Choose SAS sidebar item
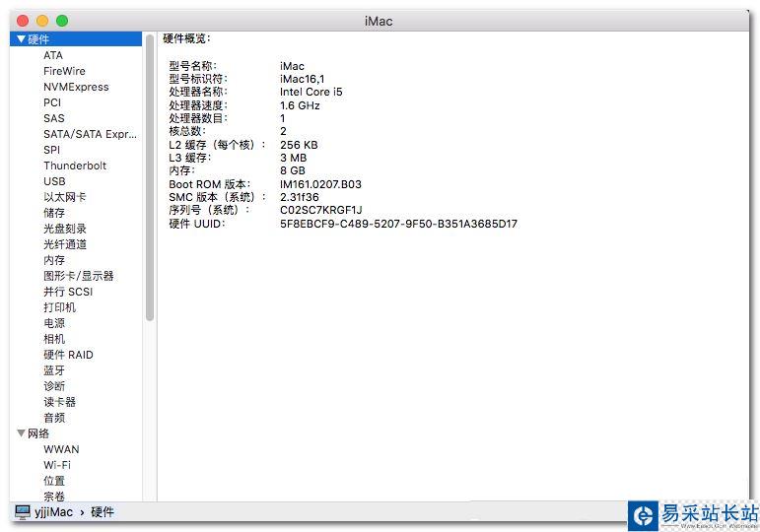Screen dimensions: 760x532 click(54, 118)
